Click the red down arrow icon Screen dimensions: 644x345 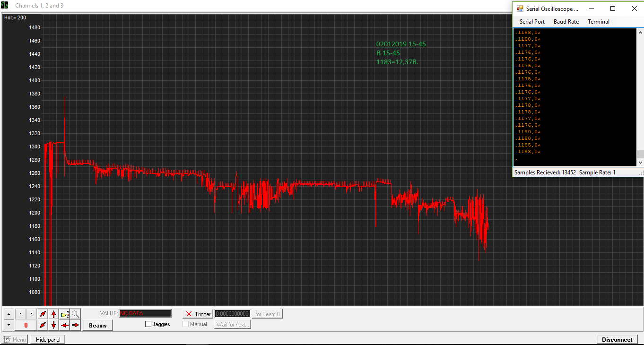(x=54, y=325)
